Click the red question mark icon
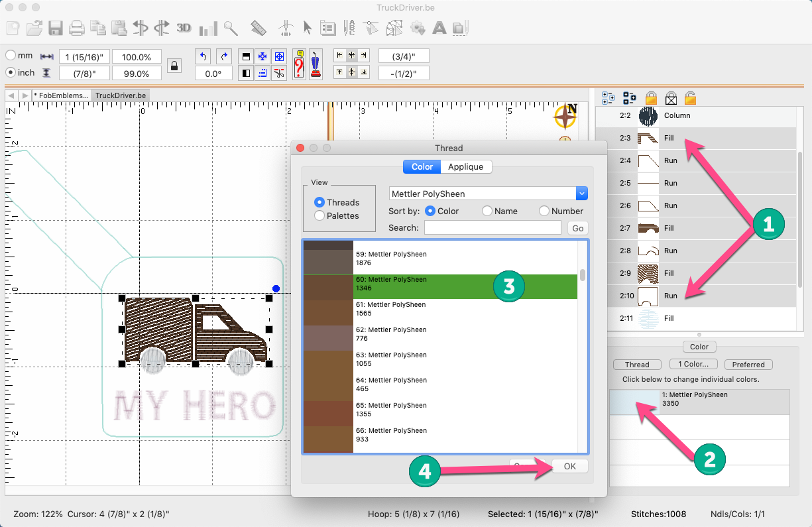 click(298, 64)
